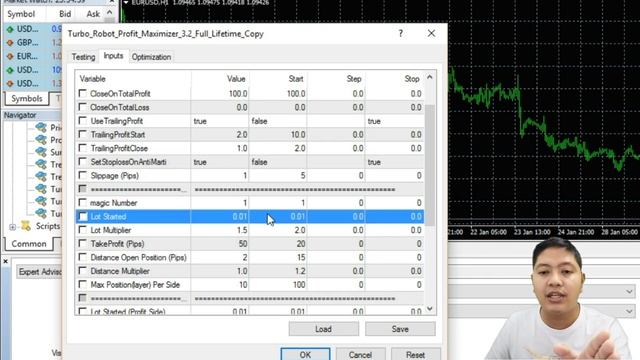
Task: Click the help question mark in dialog title
Action: 400,33
